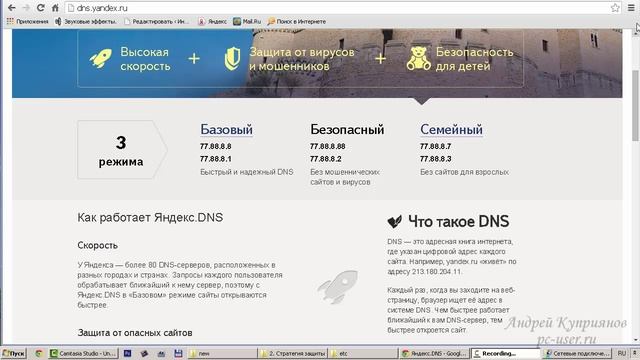
Task: Open the Звуковые эффекты bookmark
Action: (x=86, y=21)
